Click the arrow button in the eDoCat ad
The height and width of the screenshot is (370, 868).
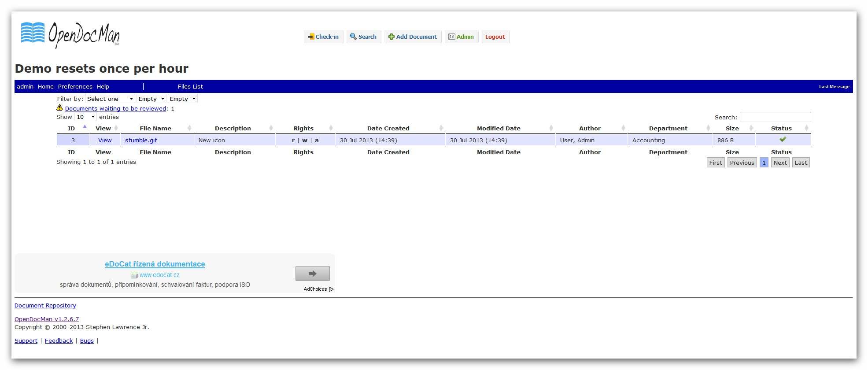[312, 274]
